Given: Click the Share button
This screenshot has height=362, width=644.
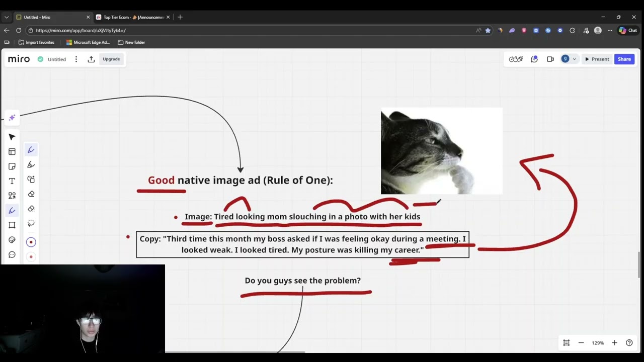Looking at the screenshot, I should pyautogui.click(x=624, y=59).
